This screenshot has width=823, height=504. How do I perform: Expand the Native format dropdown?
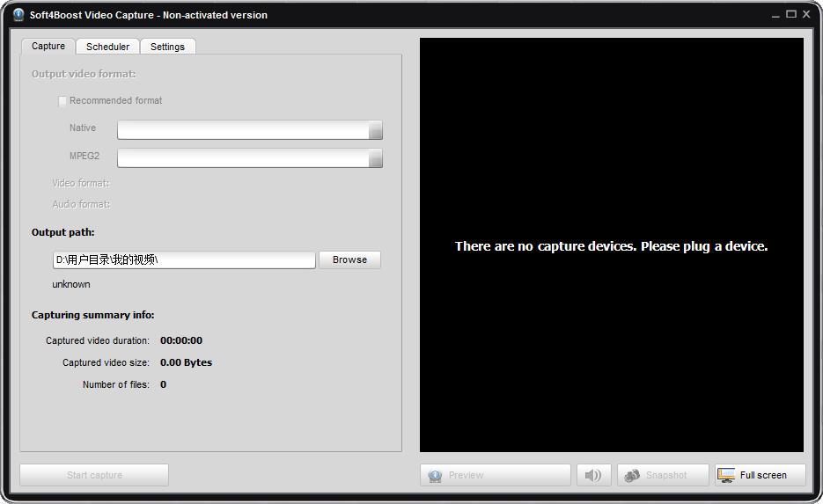coord(375,130)
